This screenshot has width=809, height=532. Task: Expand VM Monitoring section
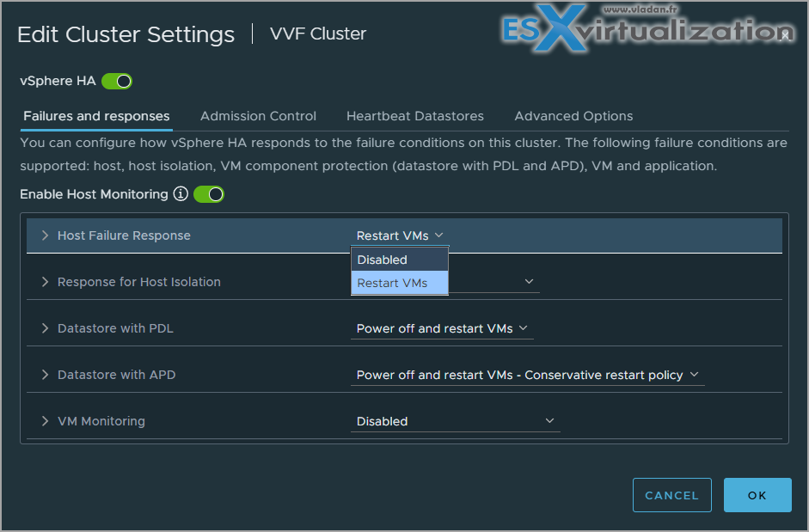45,421
